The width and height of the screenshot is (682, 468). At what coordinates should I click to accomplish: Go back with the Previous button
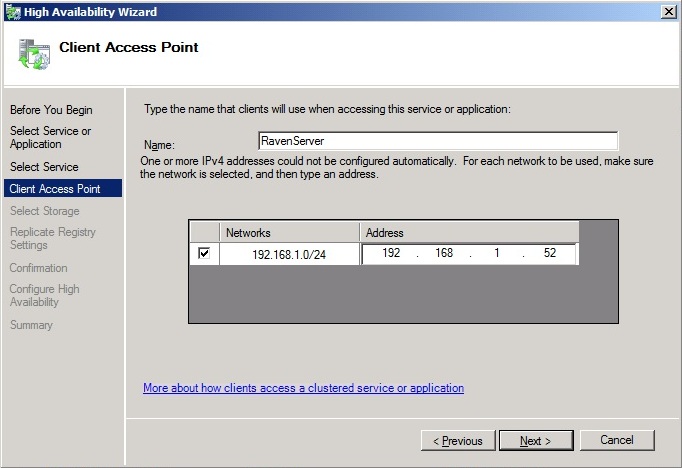(x=458, y=441)
